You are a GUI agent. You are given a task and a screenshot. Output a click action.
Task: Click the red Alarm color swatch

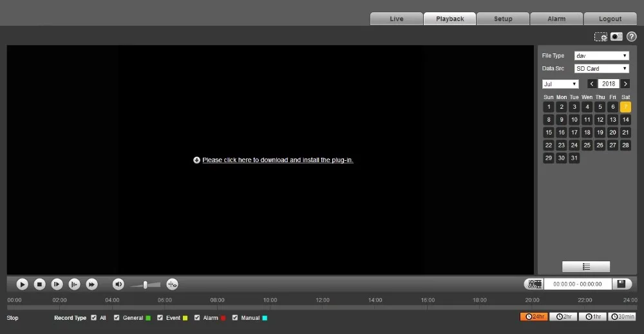click(x=223, y=318)
